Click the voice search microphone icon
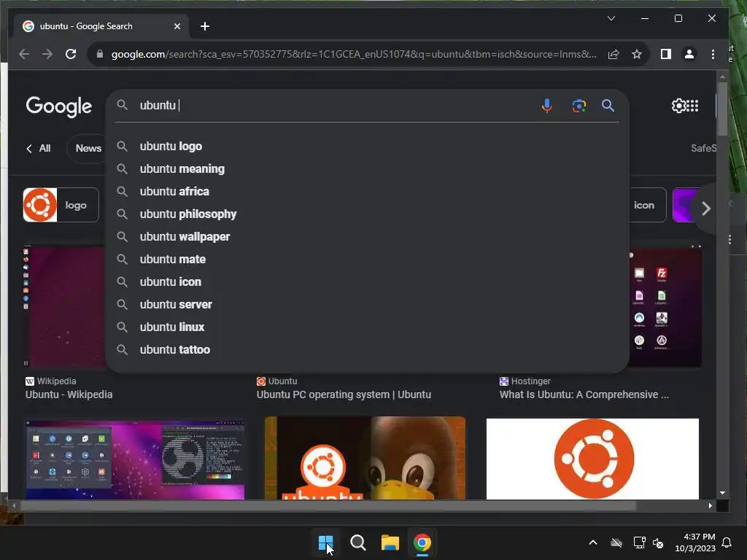Viewport: 747px width, 560px height. pyautogui.click(x=547, y=105)
